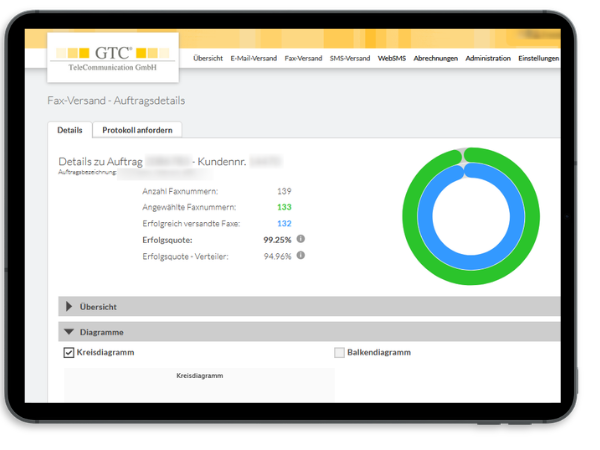Navigate to WebSMS
The image size is (600, 450).
pyautogui.click(x=392, y=59)
